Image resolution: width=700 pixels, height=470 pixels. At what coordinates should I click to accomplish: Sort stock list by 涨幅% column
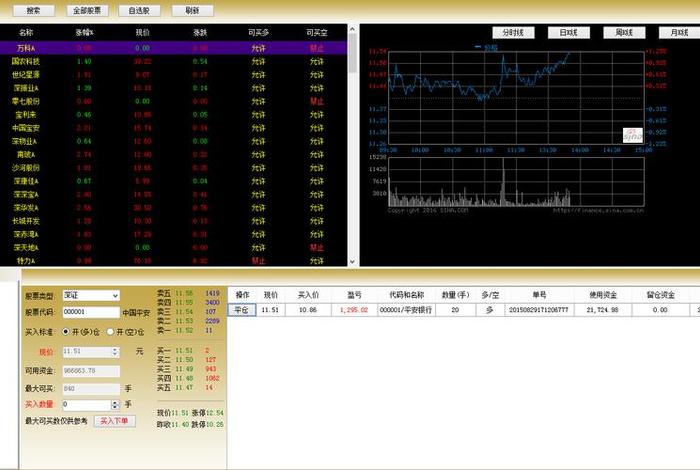coord(84,33)
